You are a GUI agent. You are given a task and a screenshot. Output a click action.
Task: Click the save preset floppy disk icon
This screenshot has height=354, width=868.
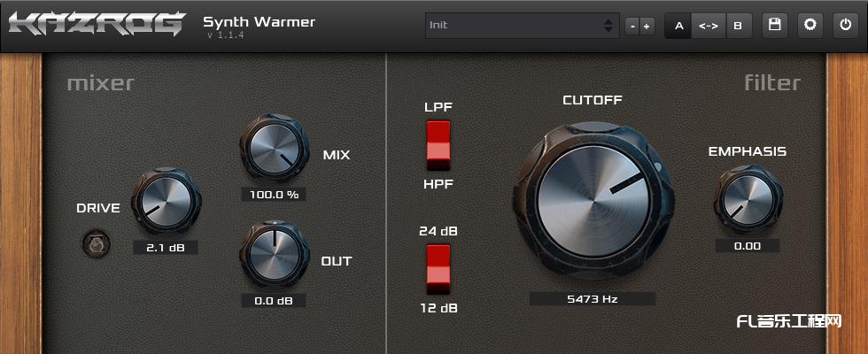774,26
